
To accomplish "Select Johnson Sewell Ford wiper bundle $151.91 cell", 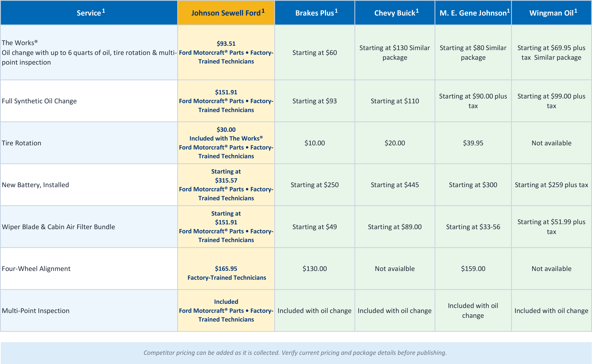I will pos(226,227).
